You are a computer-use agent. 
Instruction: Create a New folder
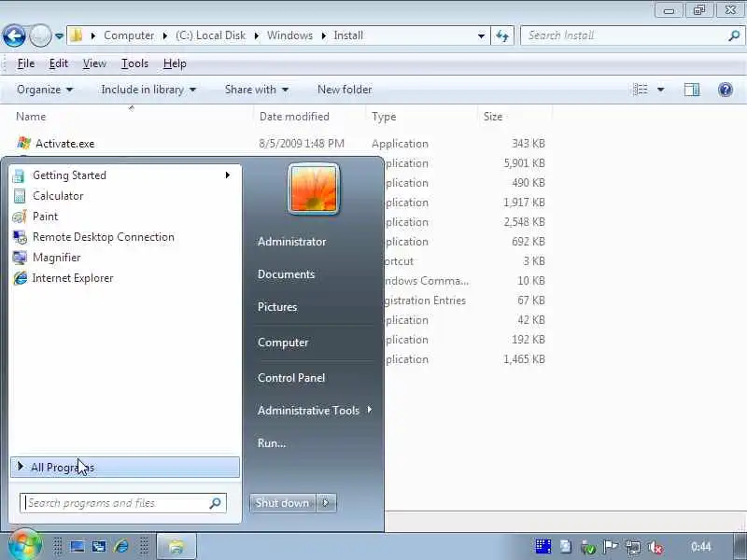[x=345, y=90]
